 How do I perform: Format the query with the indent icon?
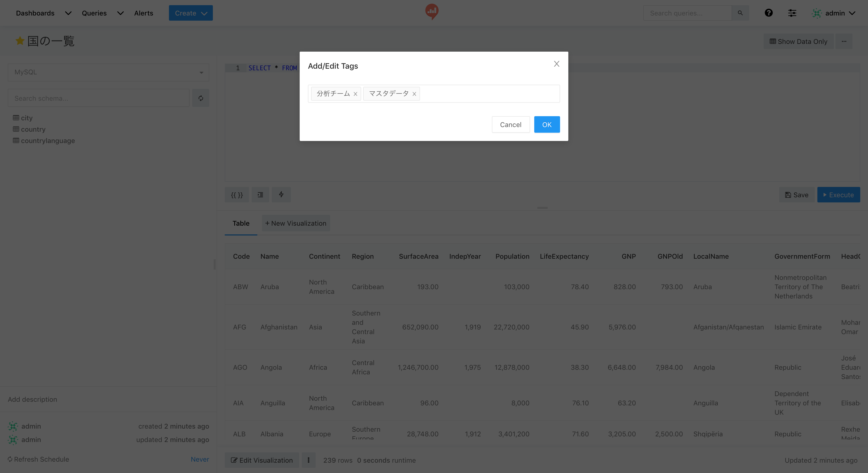click(x=260, y=195)
